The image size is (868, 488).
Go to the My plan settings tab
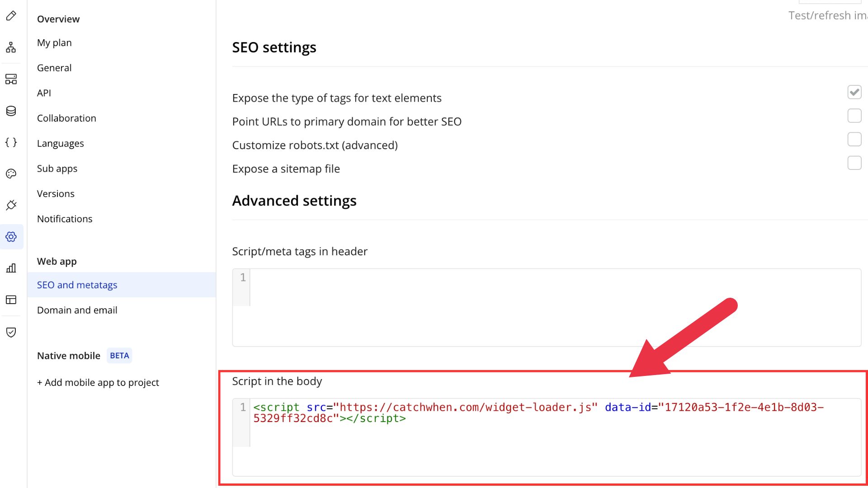tap(54, 43)
